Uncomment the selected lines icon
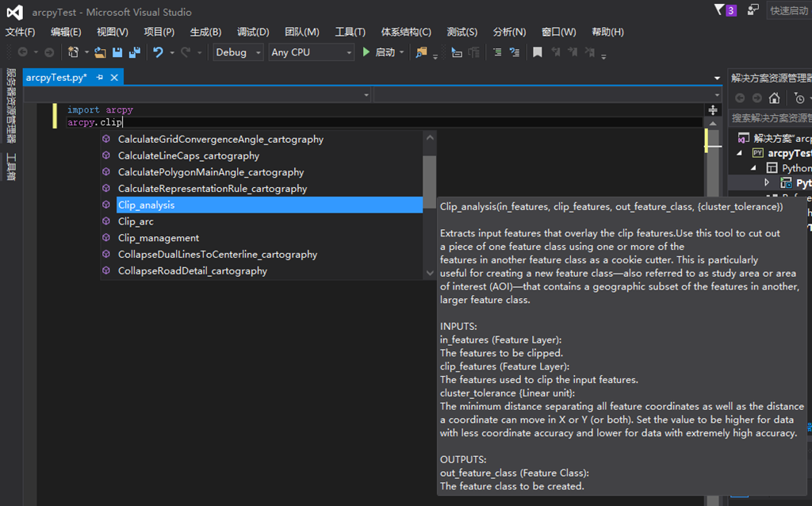The height and width of the screenshot is (506, 812). tap(514, 52)
